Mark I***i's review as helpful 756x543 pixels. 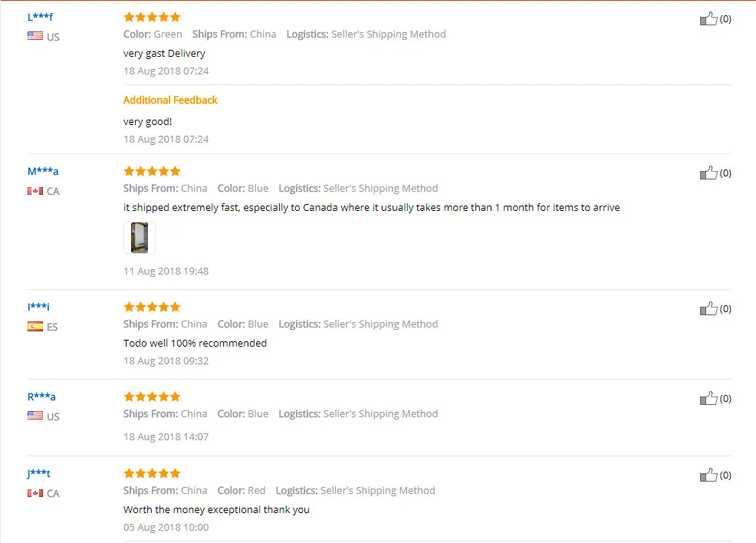[x=708, y=308]
